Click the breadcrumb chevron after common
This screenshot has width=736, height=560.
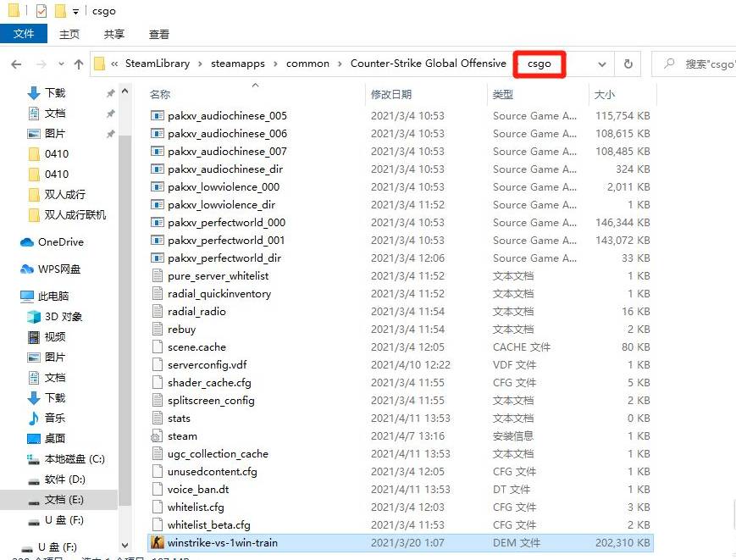pos(340,64)
